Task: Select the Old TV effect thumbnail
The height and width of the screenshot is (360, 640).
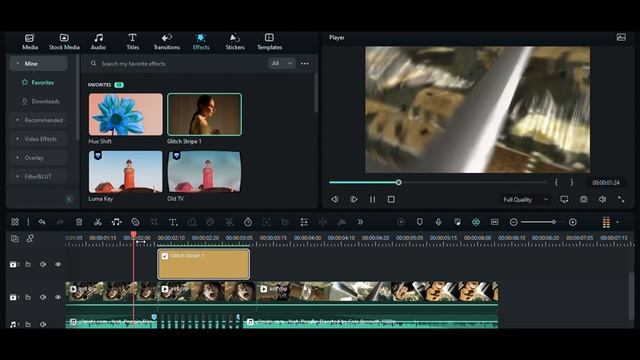Action: (204, 171)
